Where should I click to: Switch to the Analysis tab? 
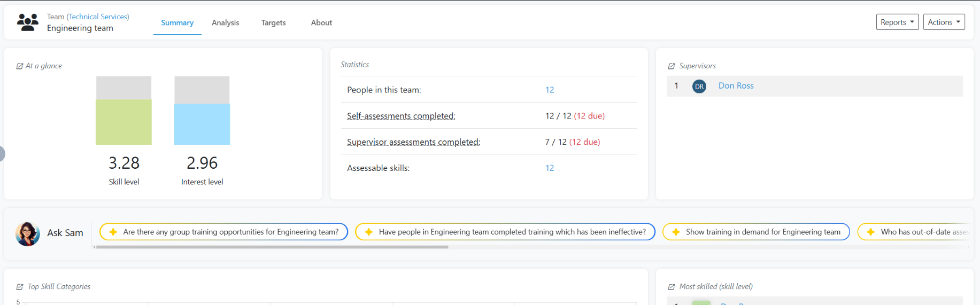point(225,22)
